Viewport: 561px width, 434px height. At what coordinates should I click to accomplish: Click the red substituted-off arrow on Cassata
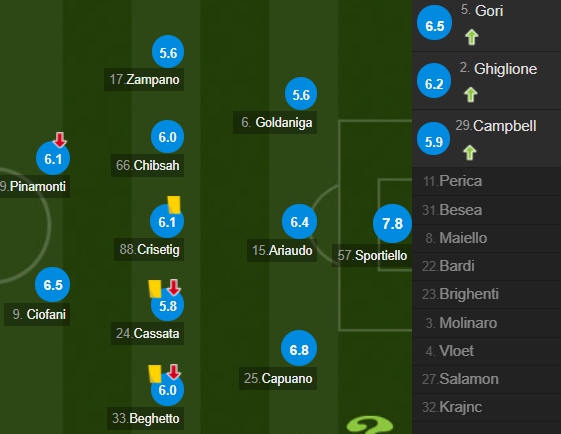(174, 287)
